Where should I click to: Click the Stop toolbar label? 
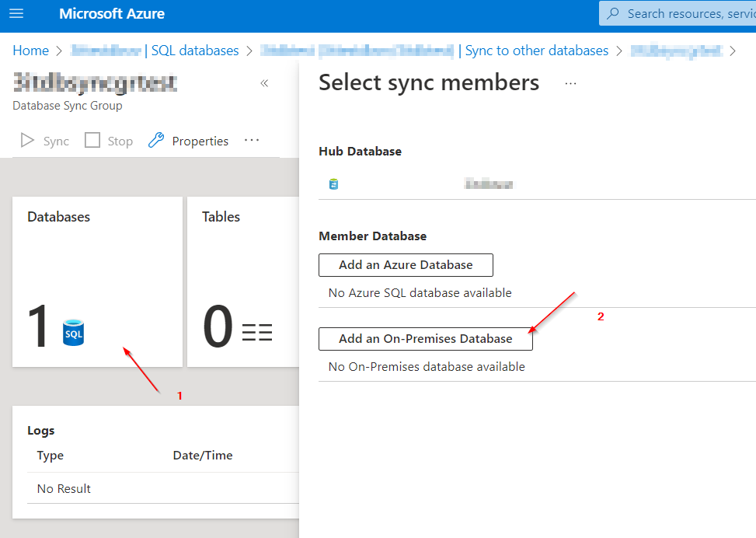pos(120,141)
